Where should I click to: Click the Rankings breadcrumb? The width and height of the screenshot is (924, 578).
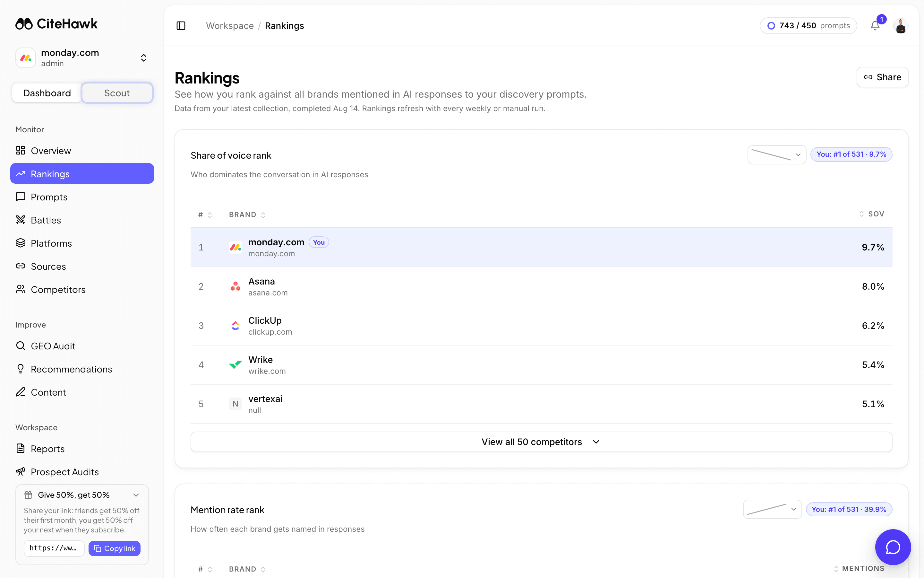pyautogui.click(x=285, y=26)
